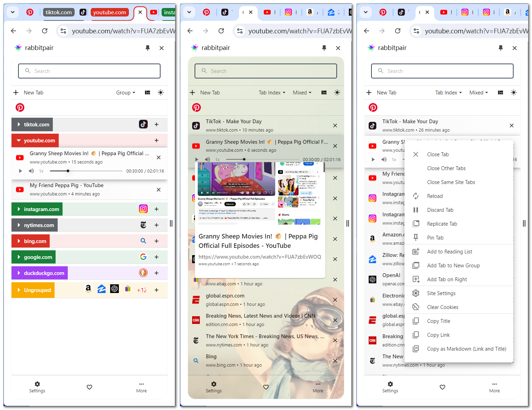Click the video progress slider in left panel
Screen dimensions: 532x410
click(x=86, y=171)
